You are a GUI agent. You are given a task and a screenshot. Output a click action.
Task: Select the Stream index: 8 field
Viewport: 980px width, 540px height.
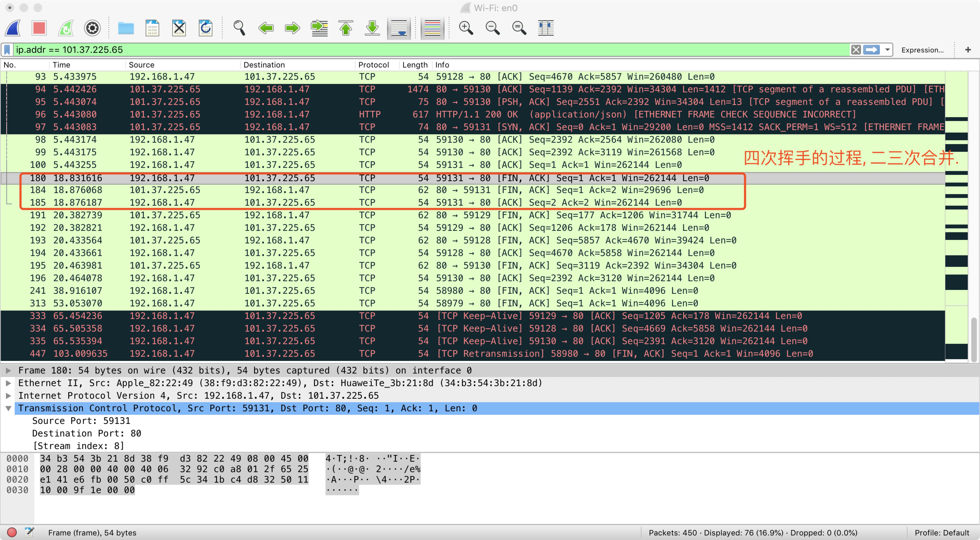(78, 446)
